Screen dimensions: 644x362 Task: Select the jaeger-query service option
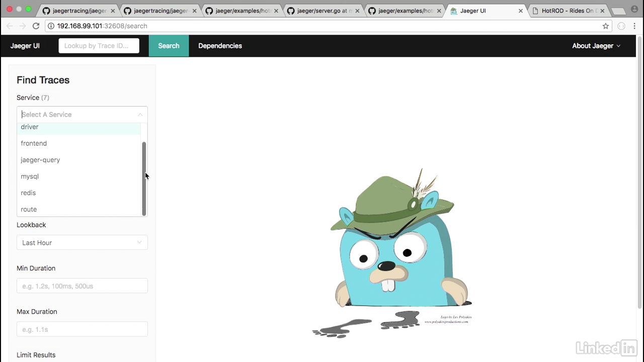click(78, 160)
